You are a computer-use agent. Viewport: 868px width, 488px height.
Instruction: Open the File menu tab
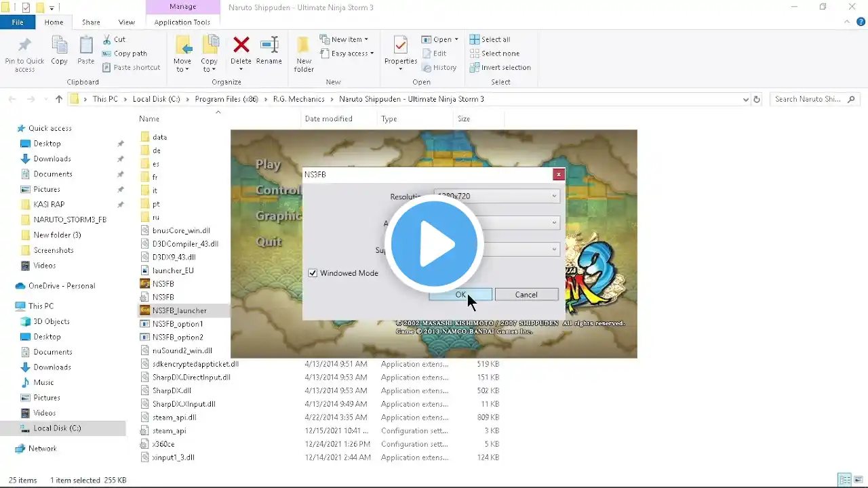coord(18,22)
